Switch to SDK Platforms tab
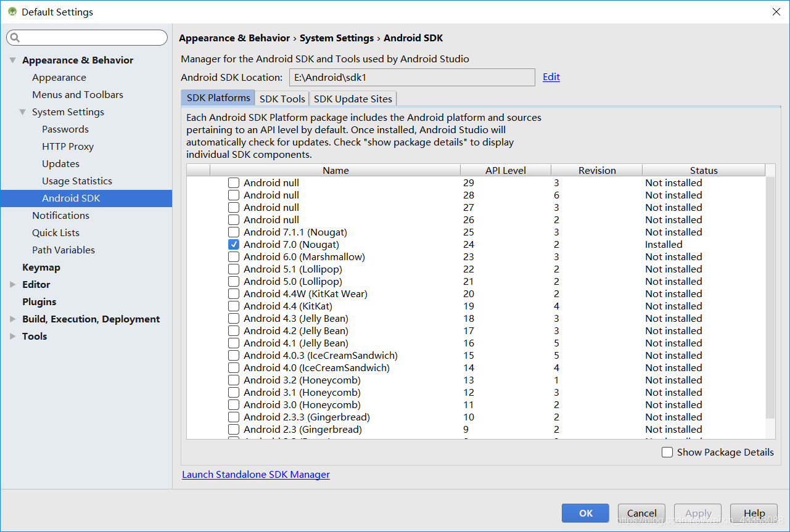Image resolution: width=790 pixels, height=532 pixels. [218, 98]
